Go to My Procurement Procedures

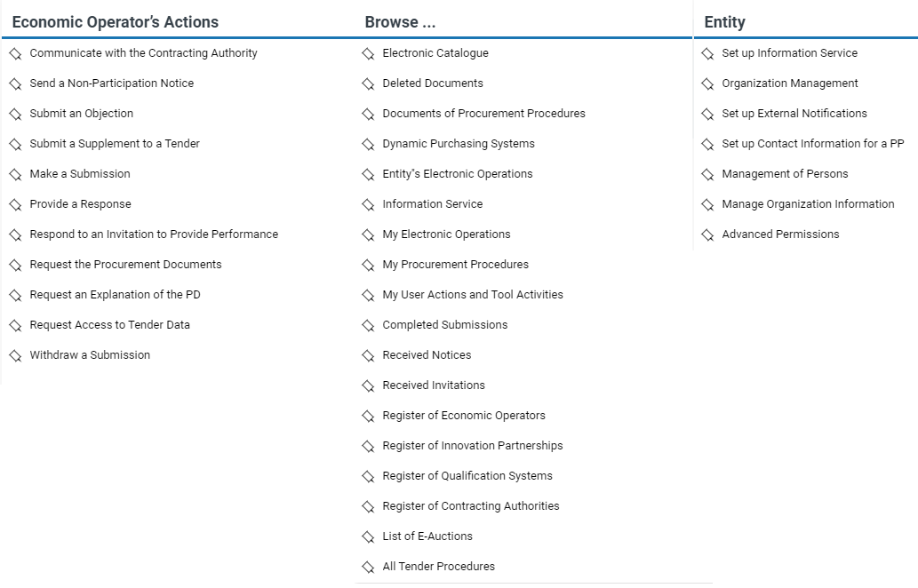pos(455,265)
